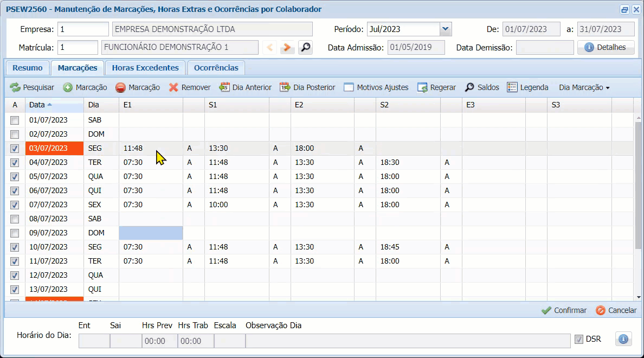644x358 pixels.
Task: Expand the Dia Marcação menu
Action: coord(584,87)
